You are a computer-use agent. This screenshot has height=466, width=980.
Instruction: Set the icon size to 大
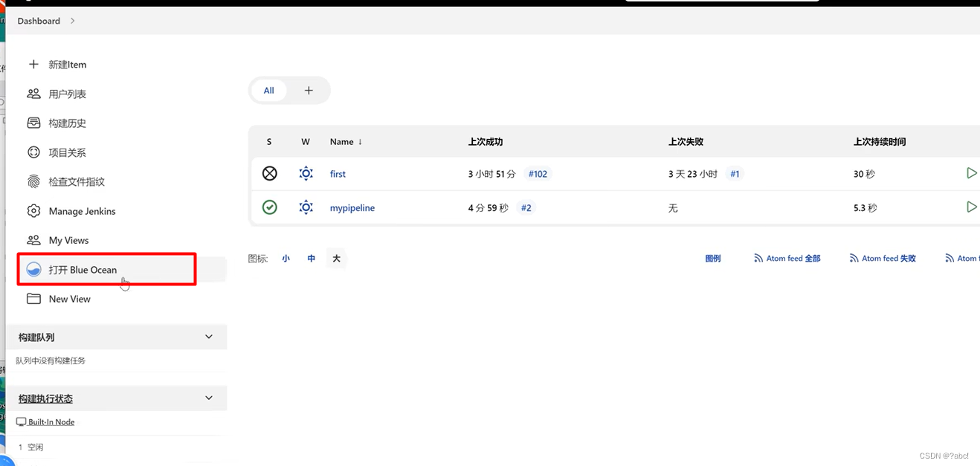(x=336, y=259)
